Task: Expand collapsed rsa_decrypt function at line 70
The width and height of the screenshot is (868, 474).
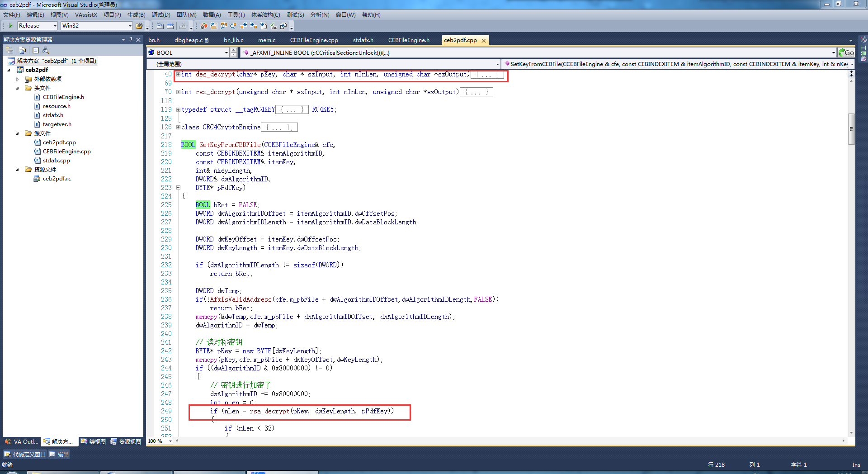Action: pyautogui.click(x=178, y=92)
